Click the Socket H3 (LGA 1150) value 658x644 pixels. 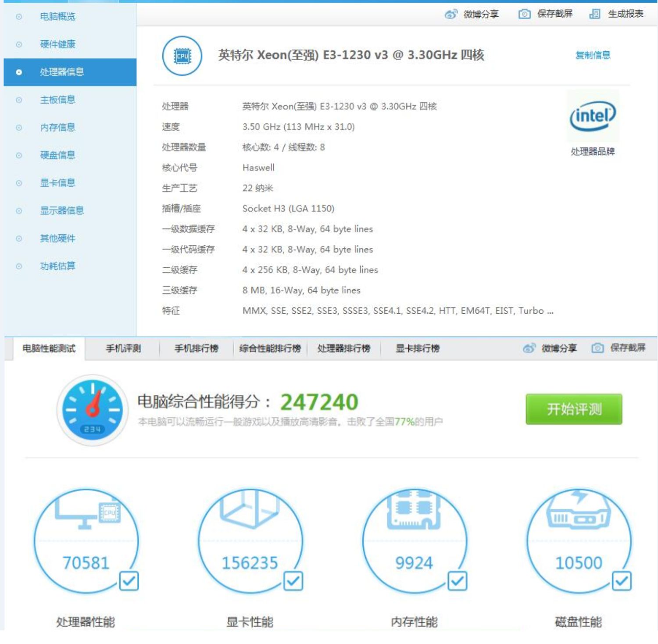pyautogui.click(x=288, y=208)
